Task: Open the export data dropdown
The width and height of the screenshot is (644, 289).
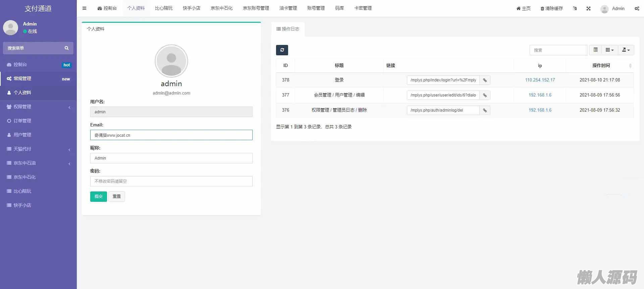Action: [626, 50]
